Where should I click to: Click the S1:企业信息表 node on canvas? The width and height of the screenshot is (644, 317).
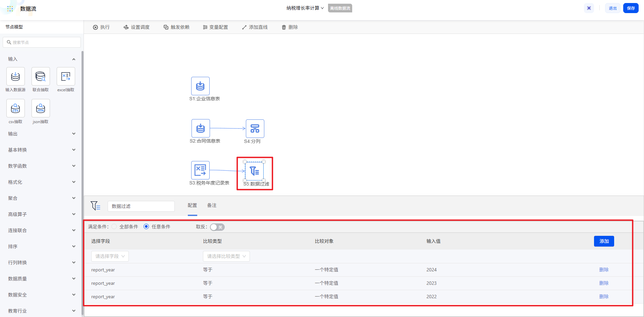[x=200, y=86]
